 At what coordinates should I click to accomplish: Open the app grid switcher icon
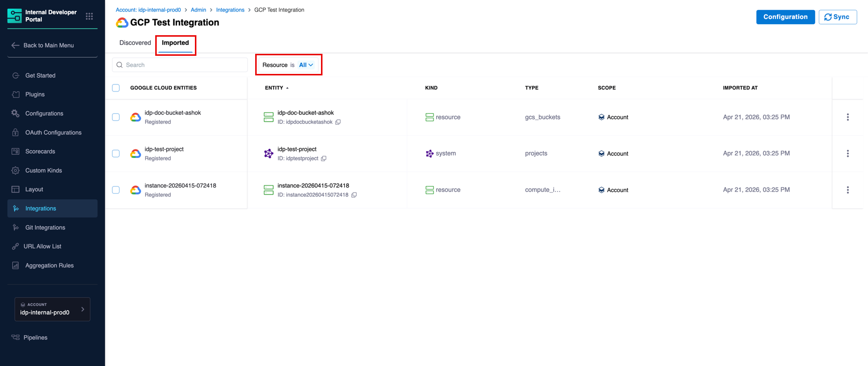click(x=89, y=16)
